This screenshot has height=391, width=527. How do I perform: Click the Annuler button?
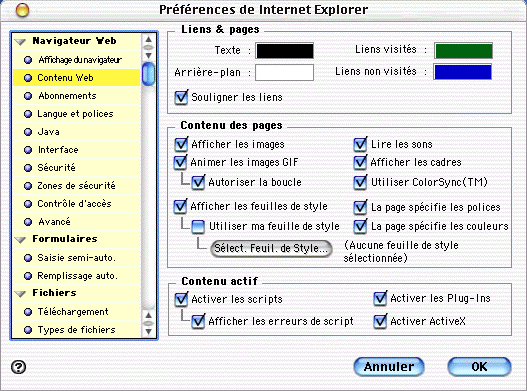pos(389,366)
